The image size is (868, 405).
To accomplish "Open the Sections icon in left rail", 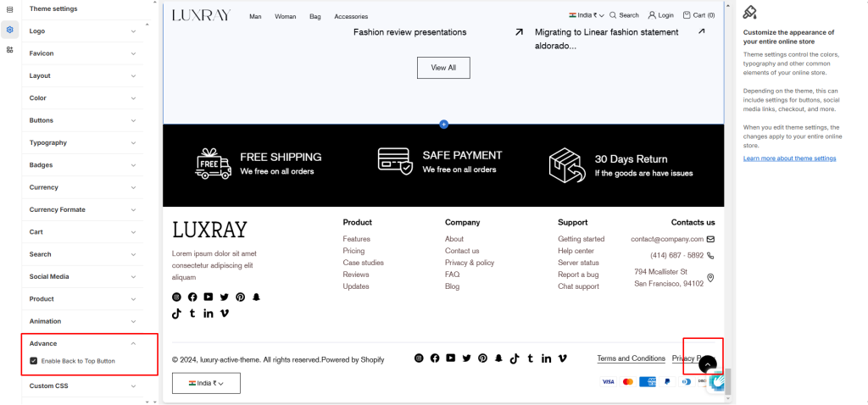I will [9, 9].
